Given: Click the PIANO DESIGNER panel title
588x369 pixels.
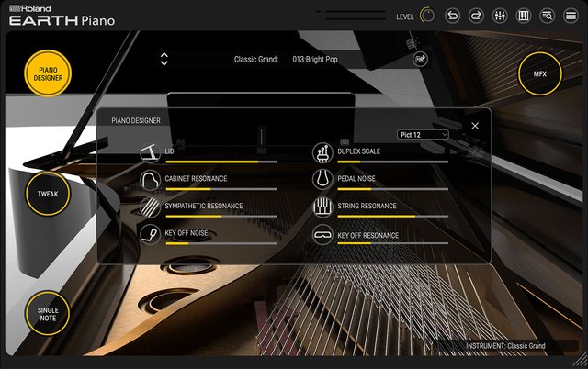Looking at the screenshot, I should coord(136,120).
